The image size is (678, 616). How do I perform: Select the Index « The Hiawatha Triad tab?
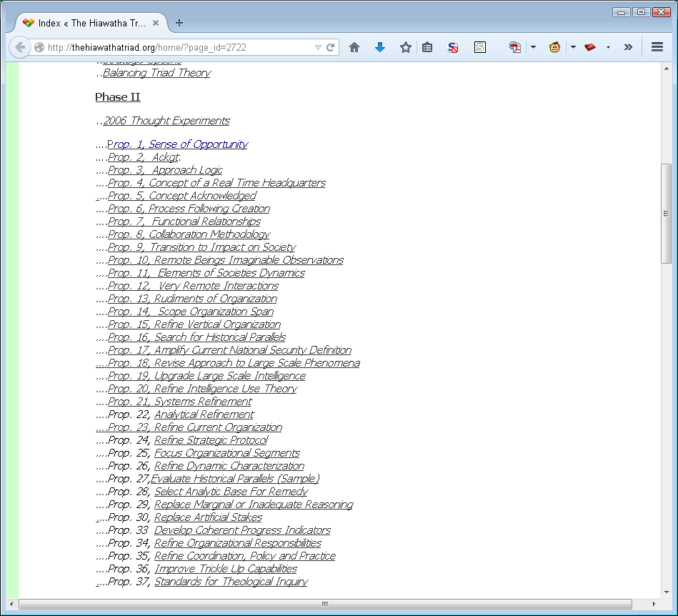pos(91,23)
